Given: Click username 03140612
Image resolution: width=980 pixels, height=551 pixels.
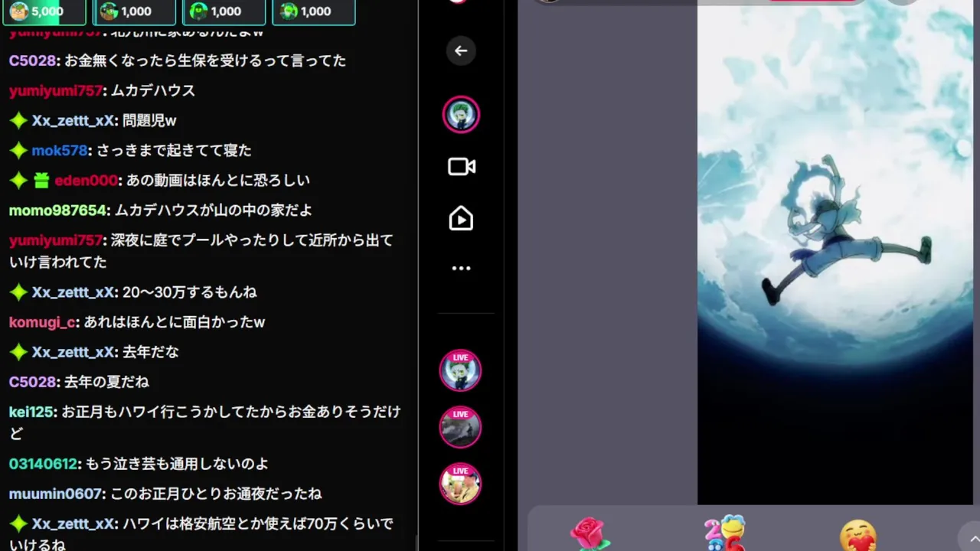Looking at the screenshot, I should tap(43, 464).
